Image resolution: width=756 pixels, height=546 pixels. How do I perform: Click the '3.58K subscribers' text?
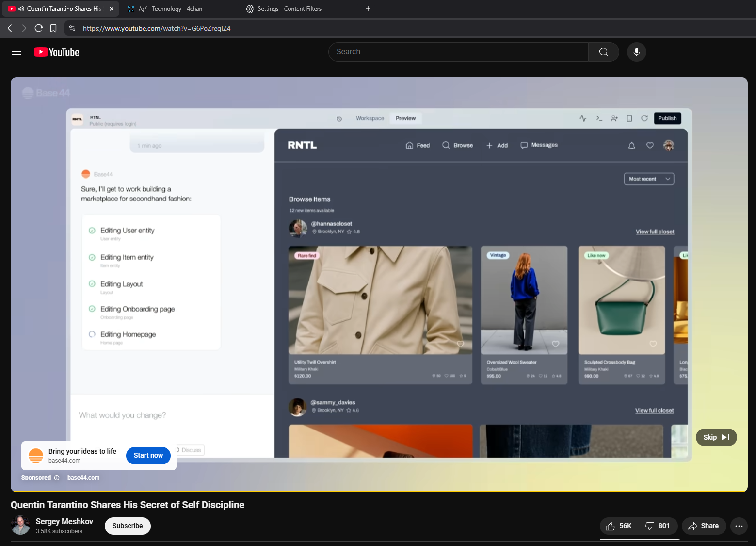[59, 531]
